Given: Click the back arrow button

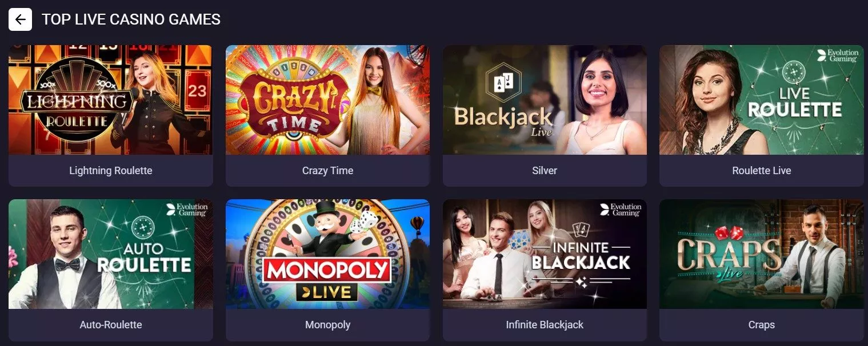Looking at the screenshot, I should [20, 19].
